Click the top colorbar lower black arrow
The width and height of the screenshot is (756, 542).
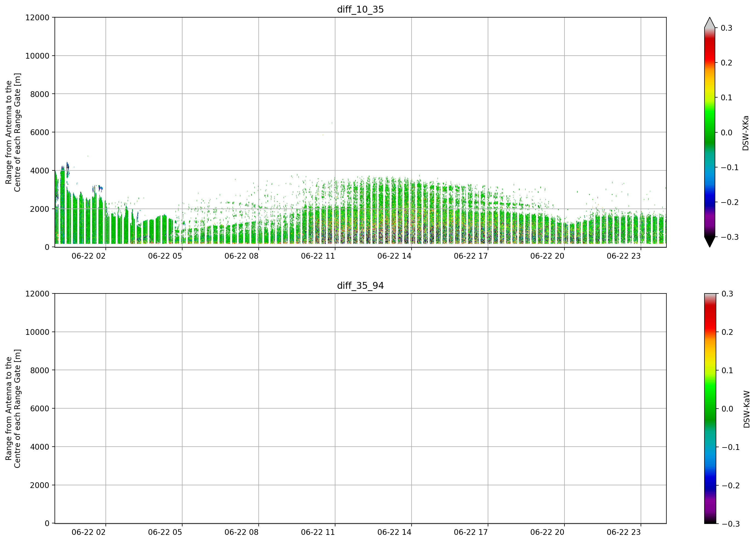710,242
